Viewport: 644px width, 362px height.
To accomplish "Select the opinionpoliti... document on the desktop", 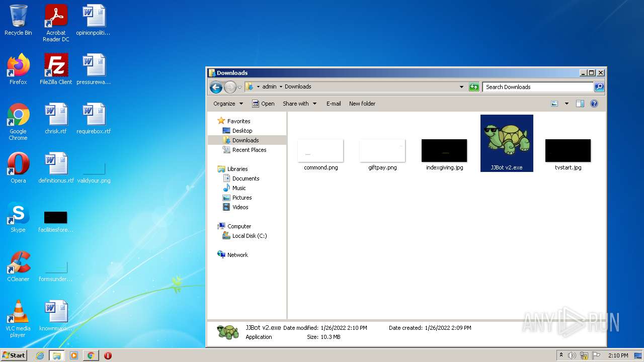I will 94,20.
